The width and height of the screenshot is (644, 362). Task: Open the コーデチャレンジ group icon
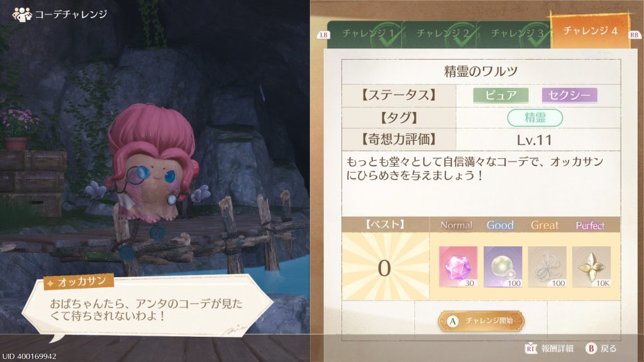click(x=22, y=14)
